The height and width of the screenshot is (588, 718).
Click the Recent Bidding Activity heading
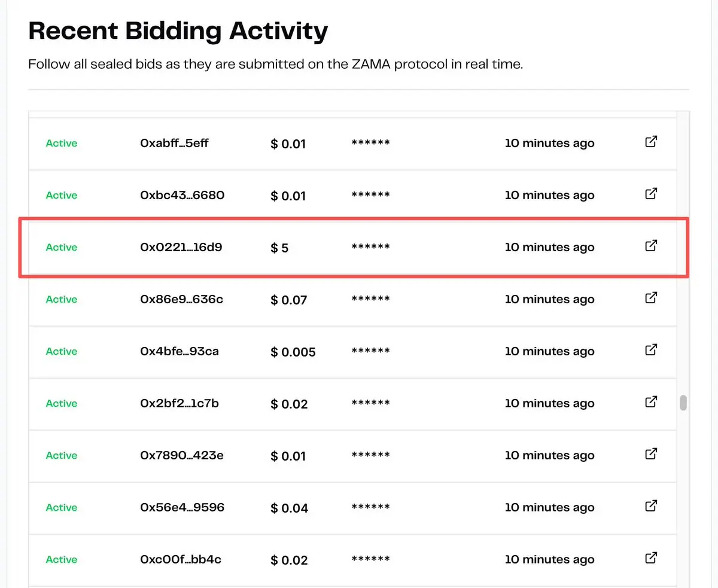[x=178, y=31]
